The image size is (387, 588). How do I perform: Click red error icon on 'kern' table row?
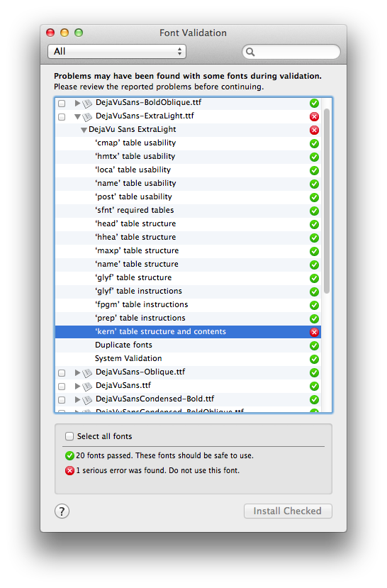point(314,332)
